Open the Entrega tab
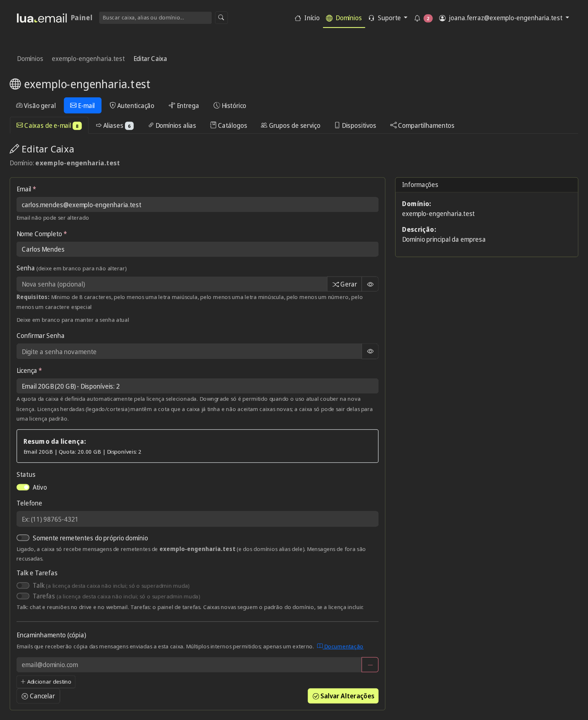Viewport: 588px width, 720px height. [x=184, y=105]
